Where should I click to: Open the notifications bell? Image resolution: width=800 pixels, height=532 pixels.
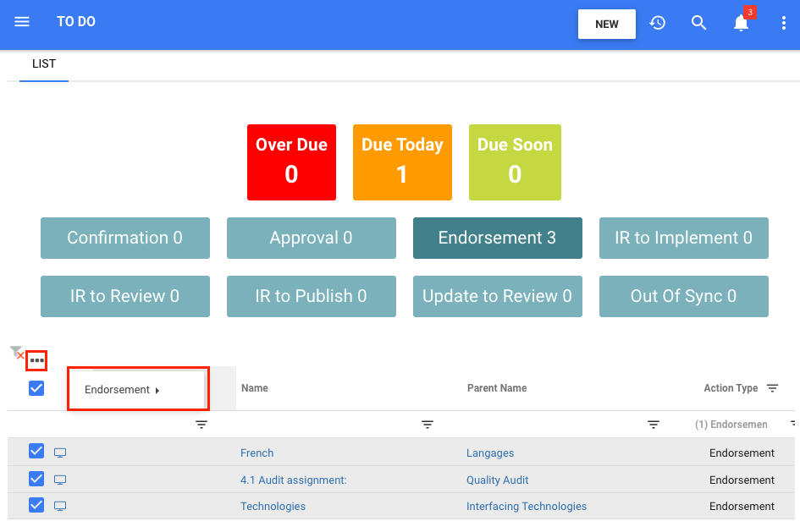741,24
